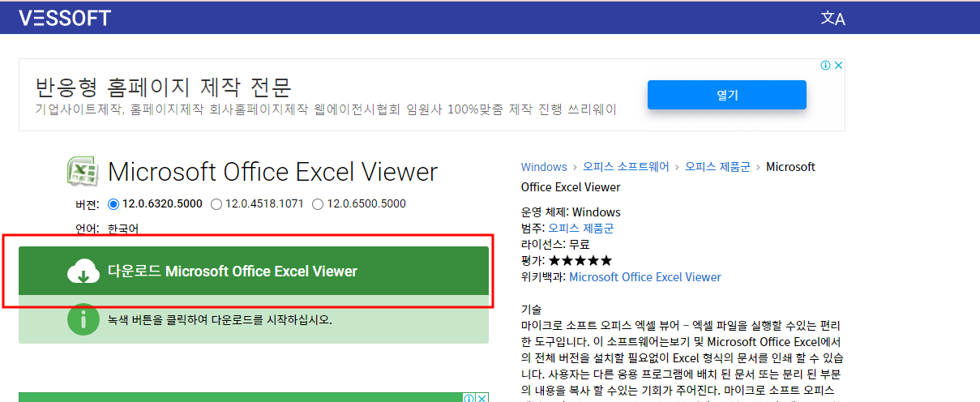Screen dimensions: 980x402
Task: Select version 12.0.6320.5000
Action: pos(113,203)
